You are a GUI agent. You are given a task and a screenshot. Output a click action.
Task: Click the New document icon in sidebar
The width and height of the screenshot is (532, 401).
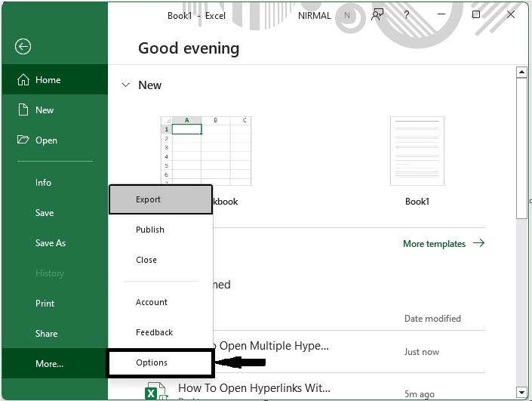tap(23, 110)
